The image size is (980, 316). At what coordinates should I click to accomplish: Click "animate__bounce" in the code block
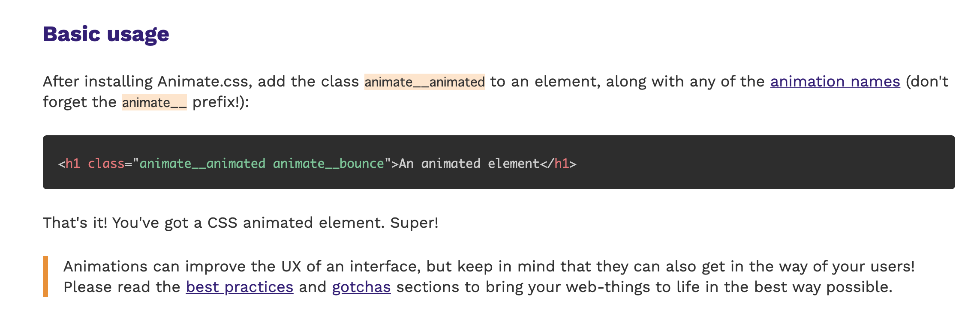328,164
